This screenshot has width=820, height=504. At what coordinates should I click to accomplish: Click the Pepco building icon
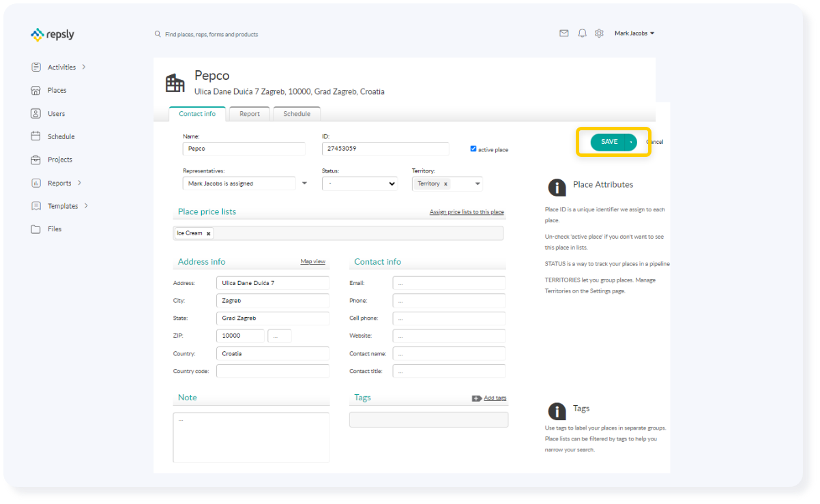175,83
